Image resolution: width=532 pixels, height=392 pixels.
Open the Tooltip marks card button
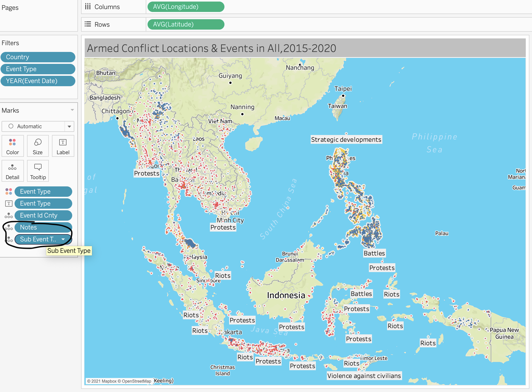pyautogui.click(x=38, y=171)
